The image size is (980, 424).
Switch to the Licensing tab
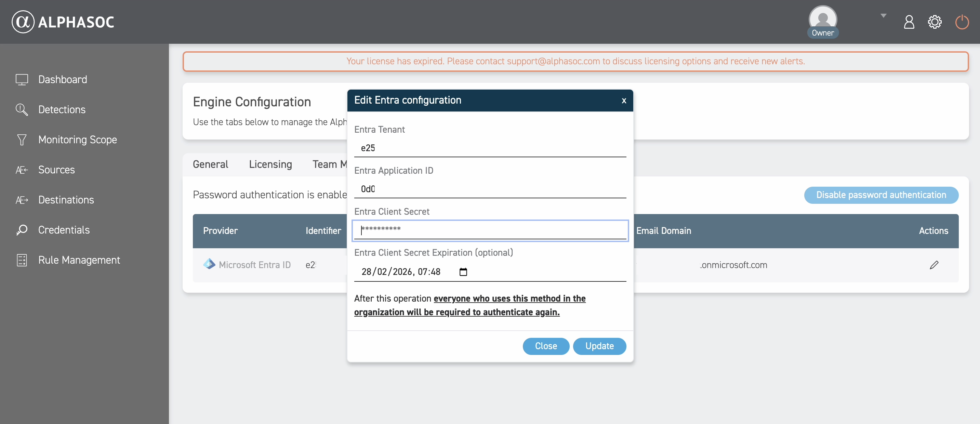pos(270,164)
